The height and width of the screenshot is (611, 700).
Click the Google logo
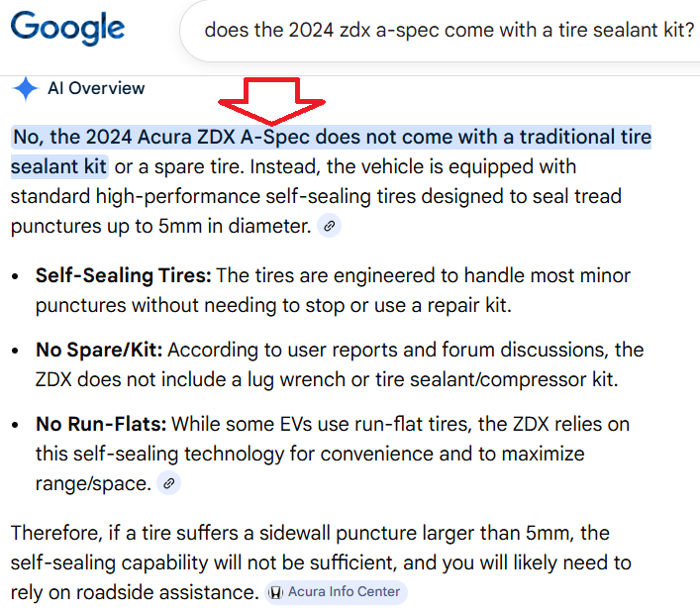(x=67, y=28)
